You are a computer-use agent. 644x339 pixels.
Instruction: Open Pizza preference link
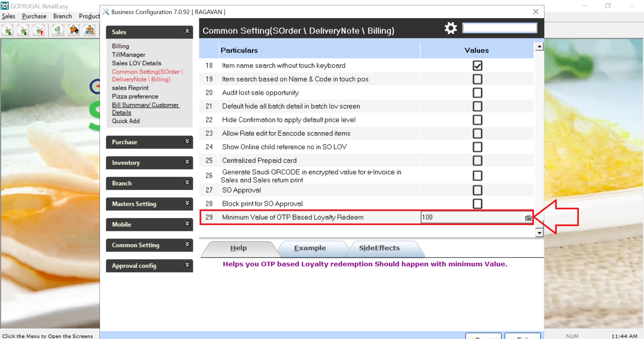(135, 96)
